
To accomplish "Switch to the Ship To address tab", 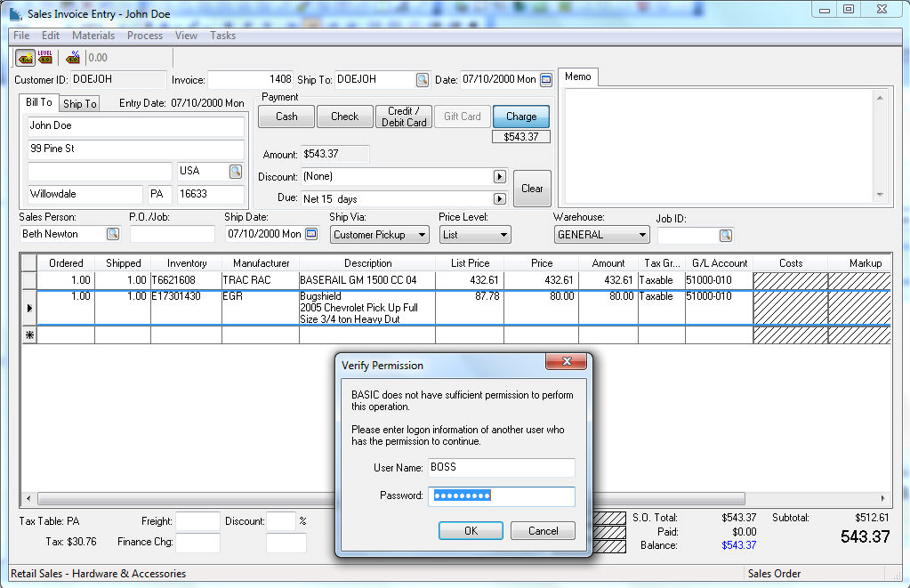I will (80, 104).
